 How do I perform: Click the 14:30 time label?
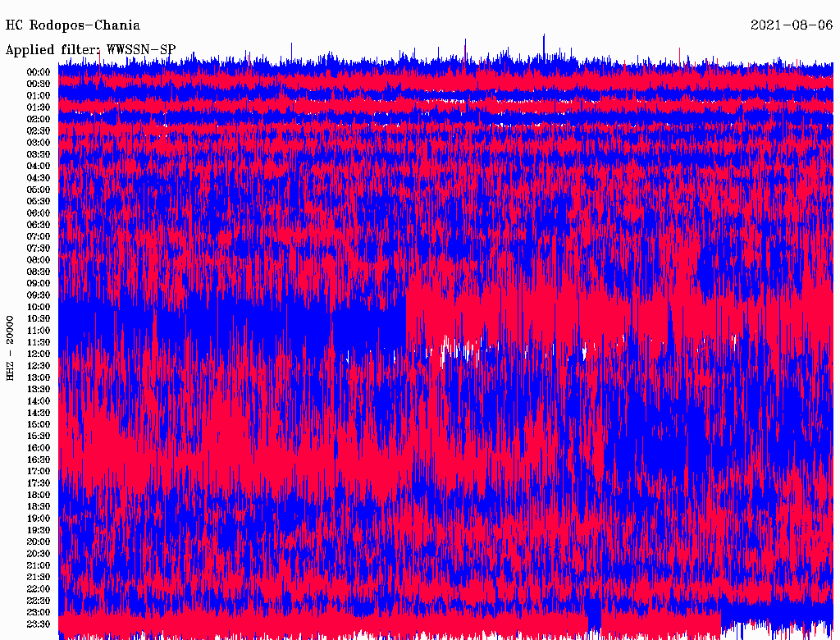[x=39, y=413]
